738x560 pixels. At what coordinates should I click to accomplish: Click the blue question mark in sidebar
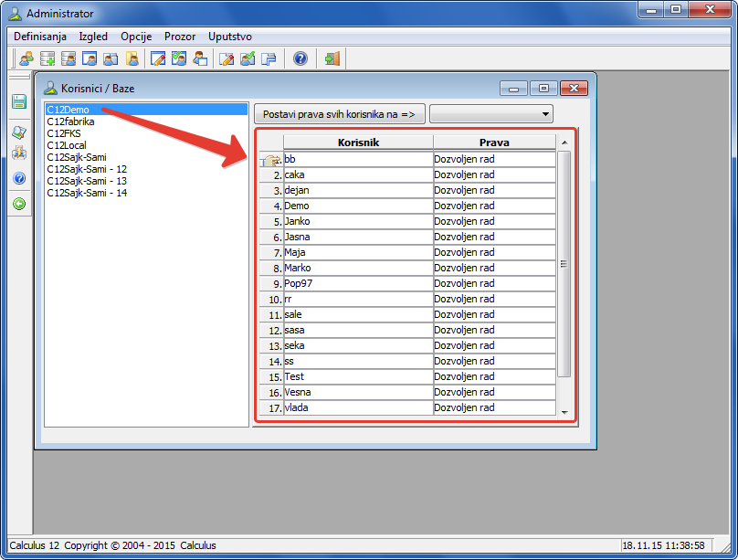tap(19, 178)
